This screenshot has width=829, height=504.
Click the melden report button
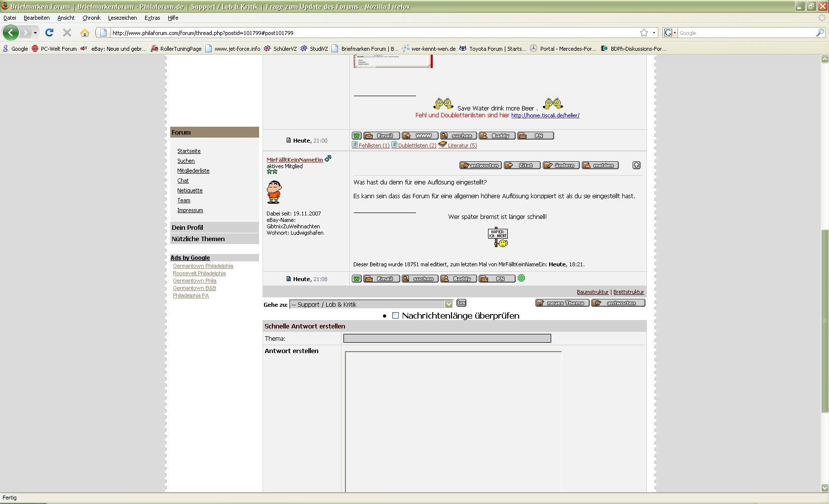(x=600, y=165)
